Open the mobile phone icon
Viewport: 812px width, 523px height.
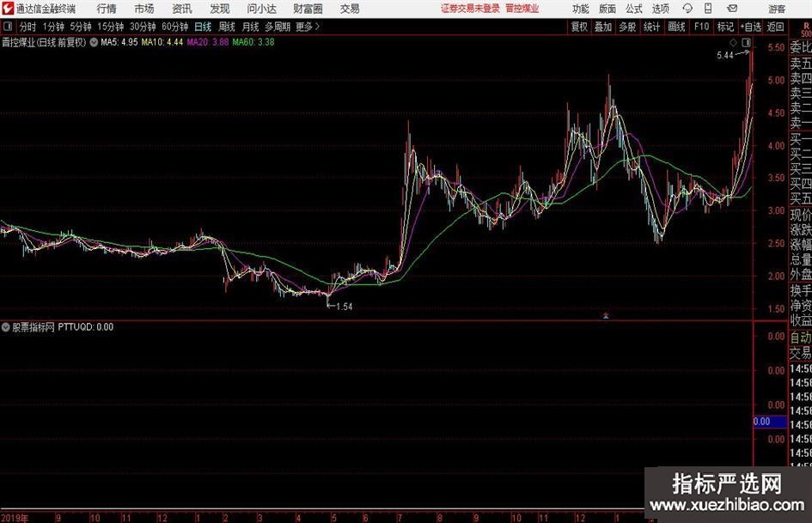click(708, 9)
